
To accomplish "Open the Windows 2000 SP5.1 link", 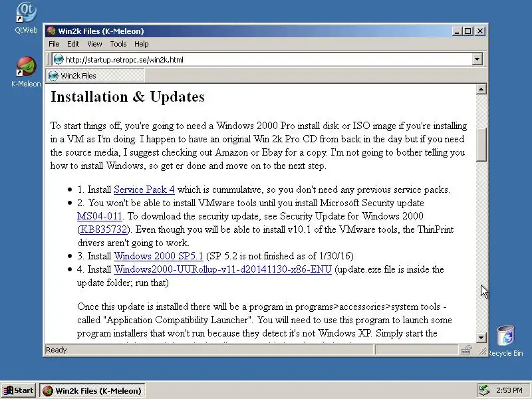I will pyautogui.click(x=158, y=256).
